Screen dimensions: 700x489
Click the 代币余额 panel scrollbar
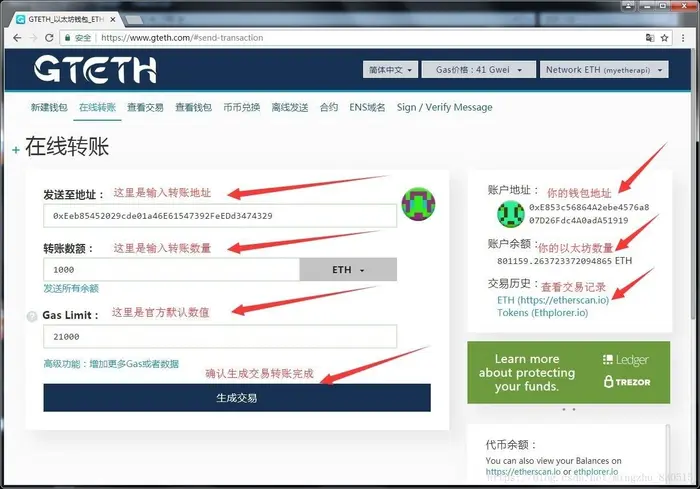point(668,453)
